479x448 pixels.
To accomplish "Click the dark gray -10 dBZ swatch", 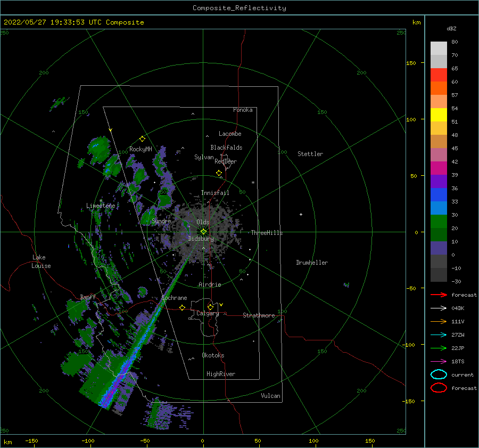I will (439, 274).
